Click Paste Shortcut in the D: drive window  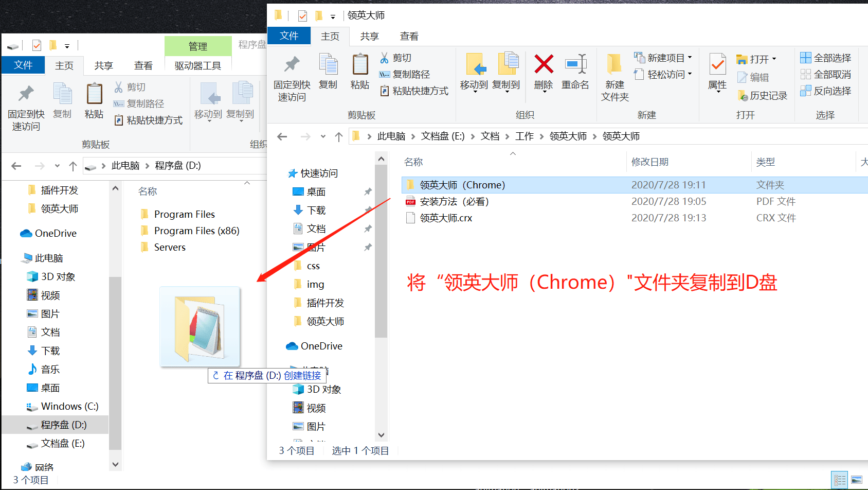(x=148, y=120)
